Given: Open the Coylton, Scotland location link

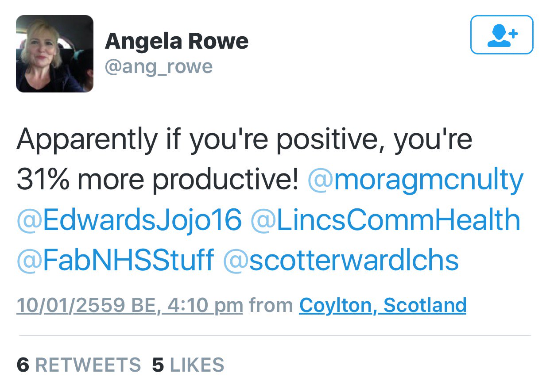Looking at the screenshot, I should 383,305.
